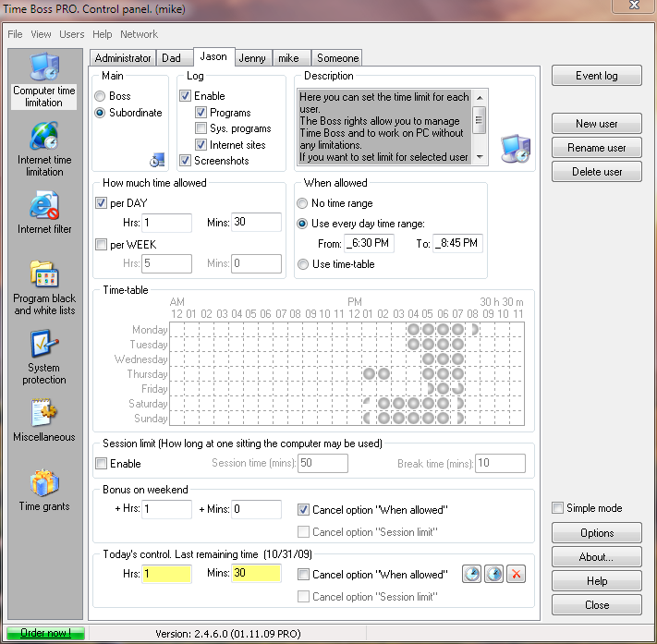Open the Options button
The width and height of the screenshot is (657, 644).
pyautogui.click(x=597, y=532)
